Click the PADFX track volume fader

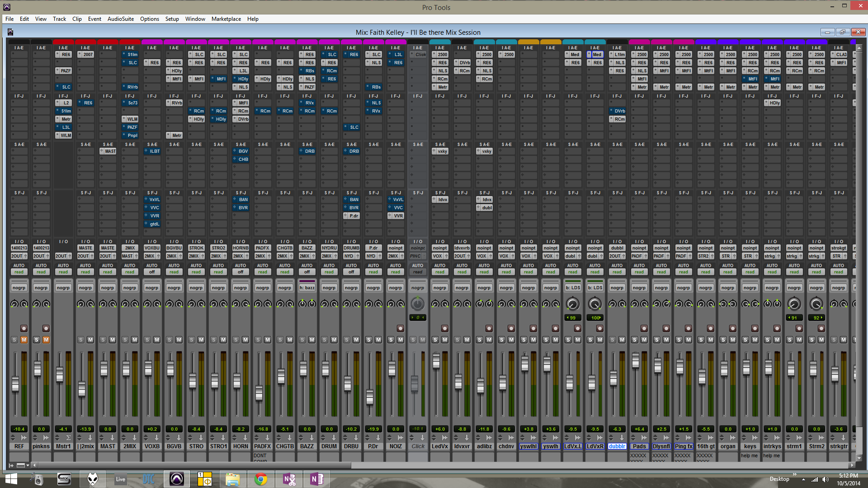coord(259,393)
